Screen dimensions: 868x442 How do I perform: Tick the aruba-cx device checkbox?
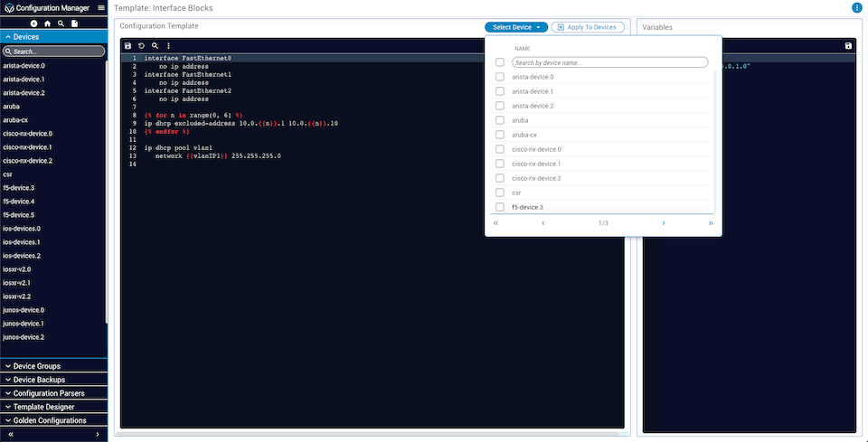500,135
